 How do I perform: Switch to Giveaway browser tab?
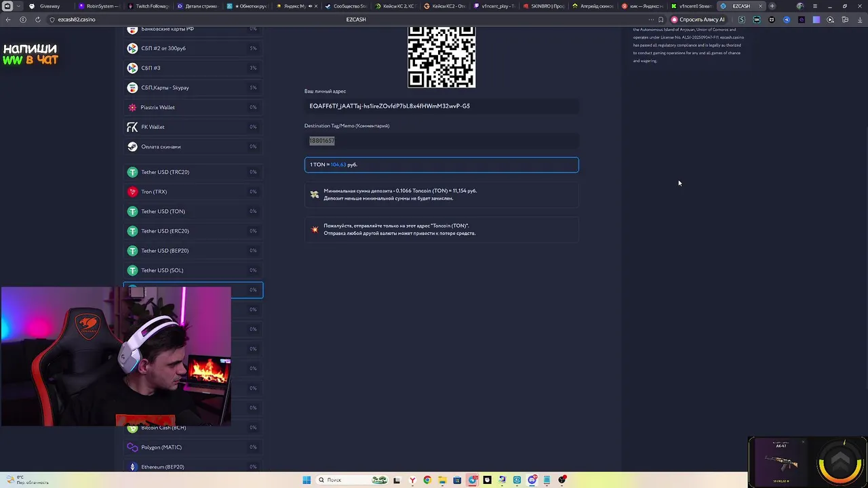tap(49, 6)
